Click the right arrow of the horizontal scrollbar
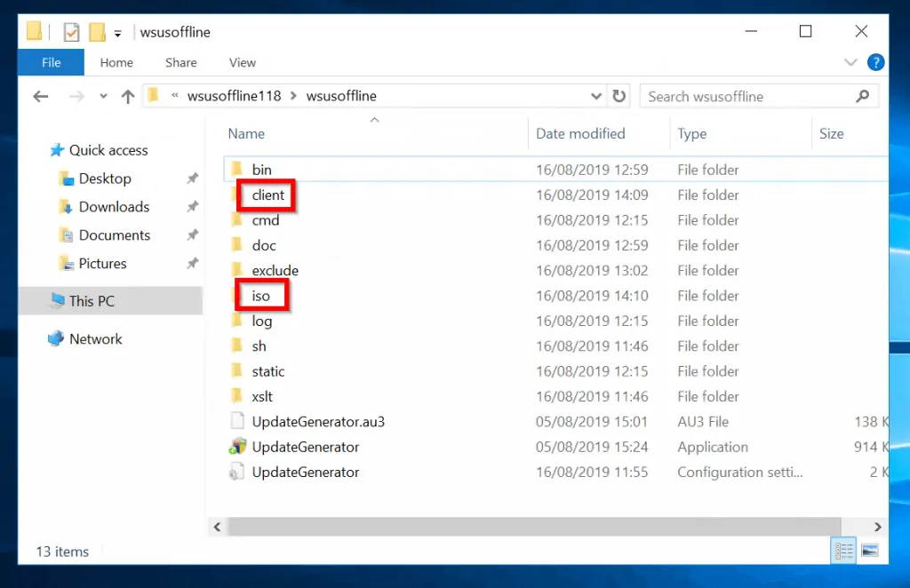The width and height of the screenshot is (910, 588). pos(877,526)
